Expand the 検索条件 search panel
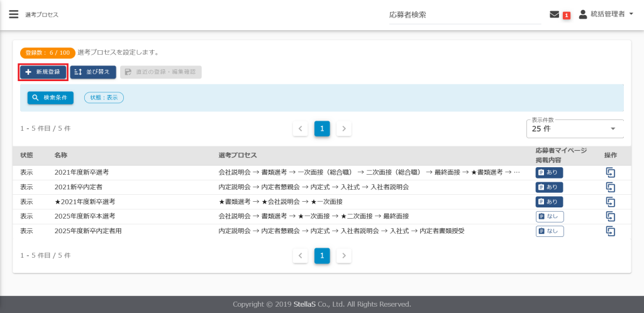 (x=50, y=97)
